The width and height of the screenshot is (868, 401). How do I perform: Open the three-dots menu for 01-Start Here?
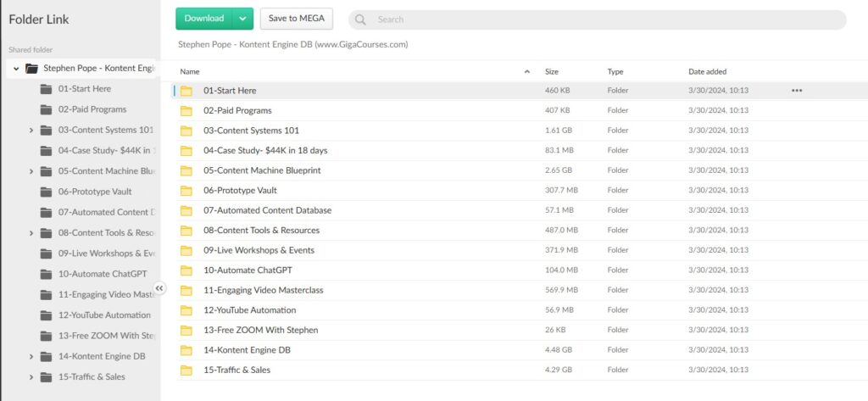point(796,91)
